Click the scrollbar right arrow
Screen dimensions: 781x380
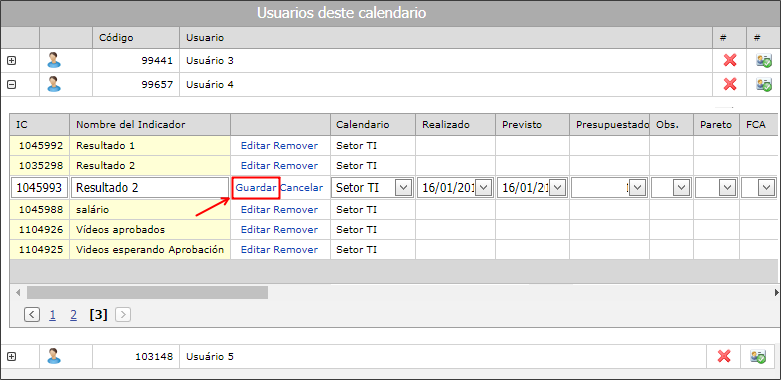776,292
